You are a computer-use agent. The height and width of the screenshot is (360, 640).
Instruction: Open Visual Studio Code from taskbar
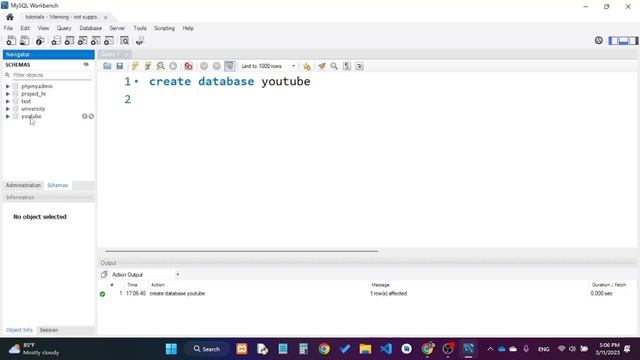click(386, 349)
